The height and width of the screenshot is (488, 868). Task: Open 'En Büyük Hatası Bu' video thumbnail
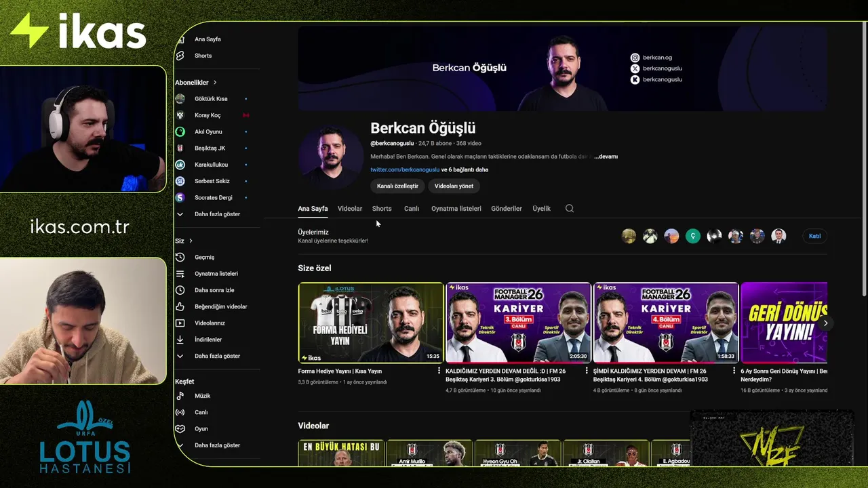click(341, 453)
